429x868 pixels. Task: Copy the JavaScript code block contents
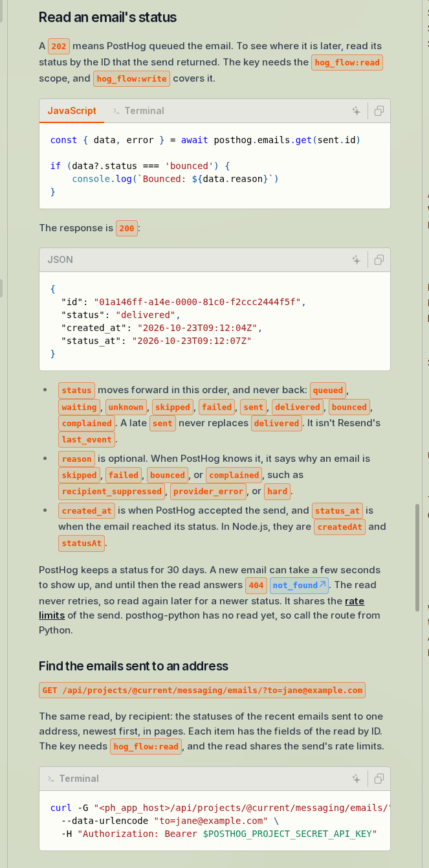(x=379, y=111)
